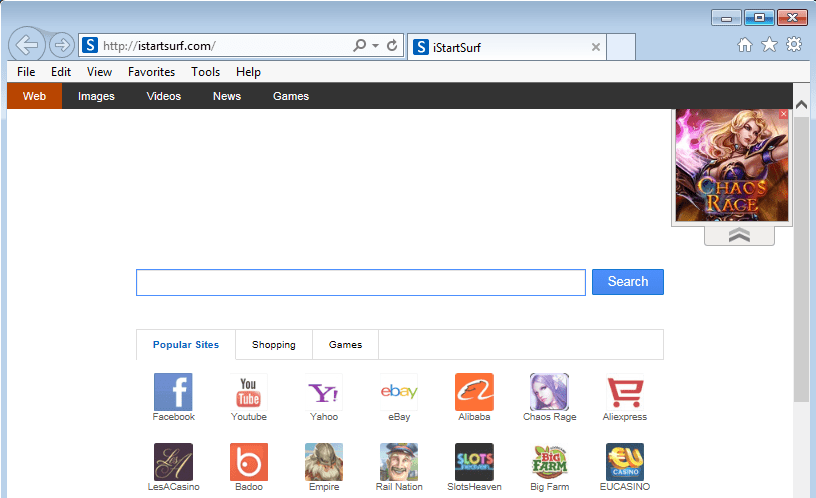Screen dimensions: 816x498
Task: Switch to Games search tab in top bar
Action: (x=291, y=96)
